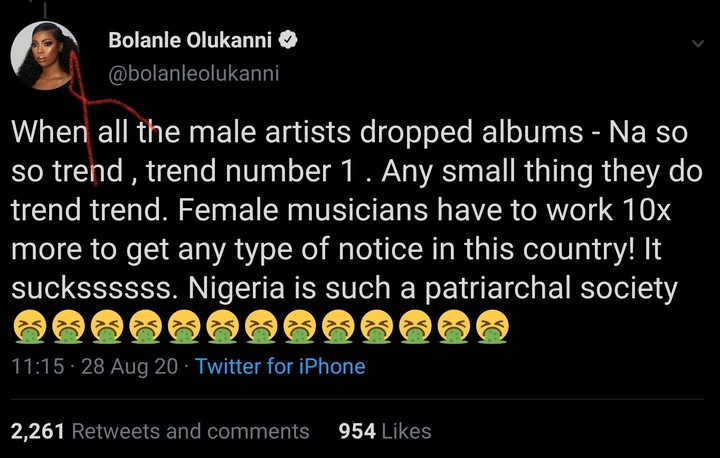Expand the tweet options chevron
This screenshot has height=458, width=720.
click(698, 43)
